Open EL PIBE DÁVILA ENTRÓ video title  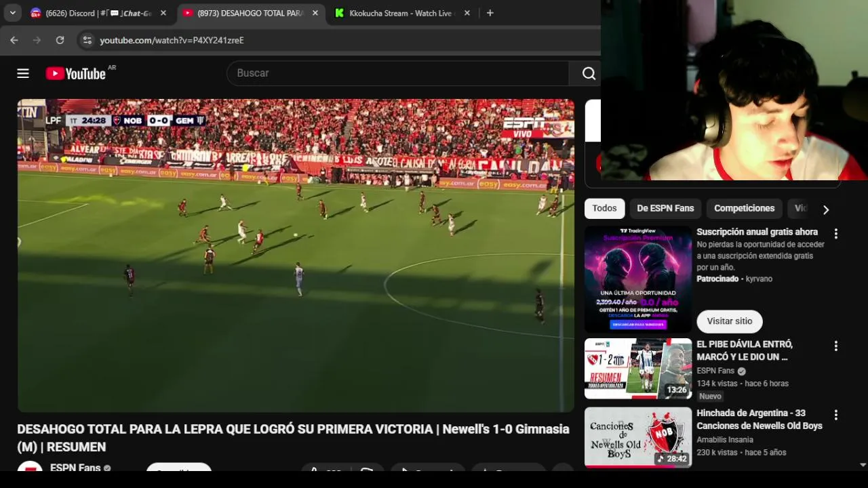[745, 350]
